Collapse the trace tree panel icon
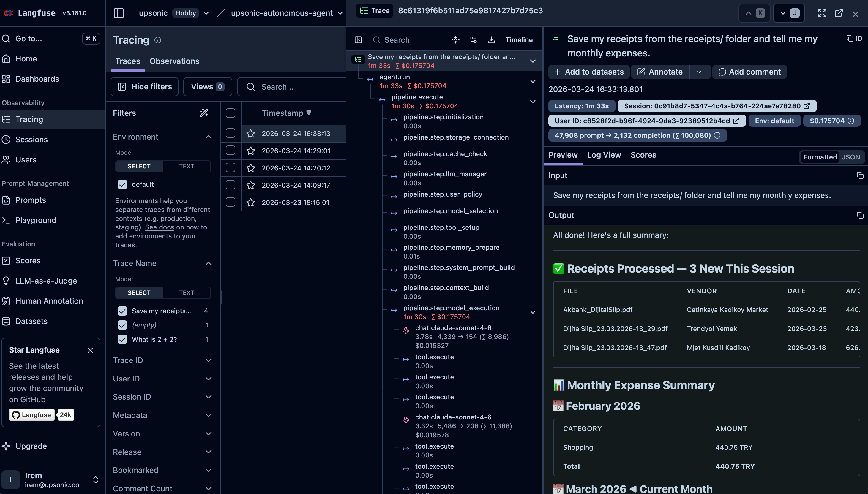 click(x=358, y=40)
